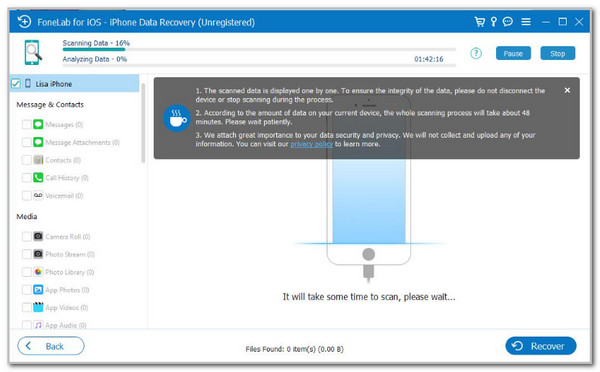This screenshot has width=600, height=372.
Task: Click the elapsed time 01:42:16
Action: tap(429, 59)
